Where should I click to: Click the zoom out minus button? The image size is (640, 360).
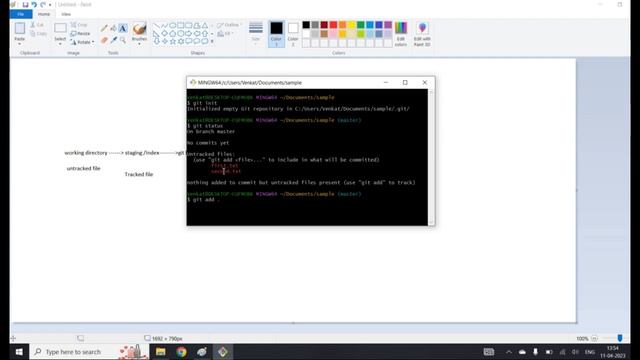(x=594, y=338)
